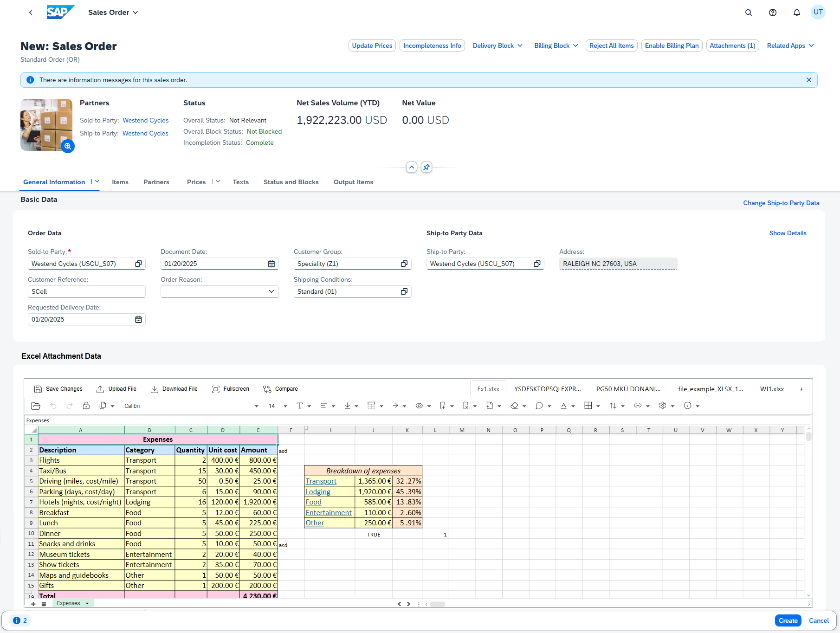
Task: Open the notifications bell
Action: (x=797, y=13)
